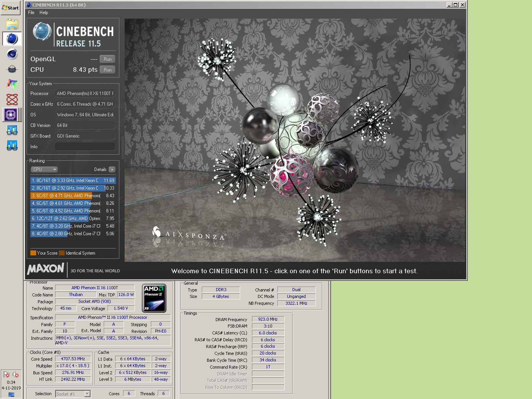Click the CPU-Z Name field AMD Phenom II X6 1100T
This screenshot has height=399, width=532.
tap(95, 288)
